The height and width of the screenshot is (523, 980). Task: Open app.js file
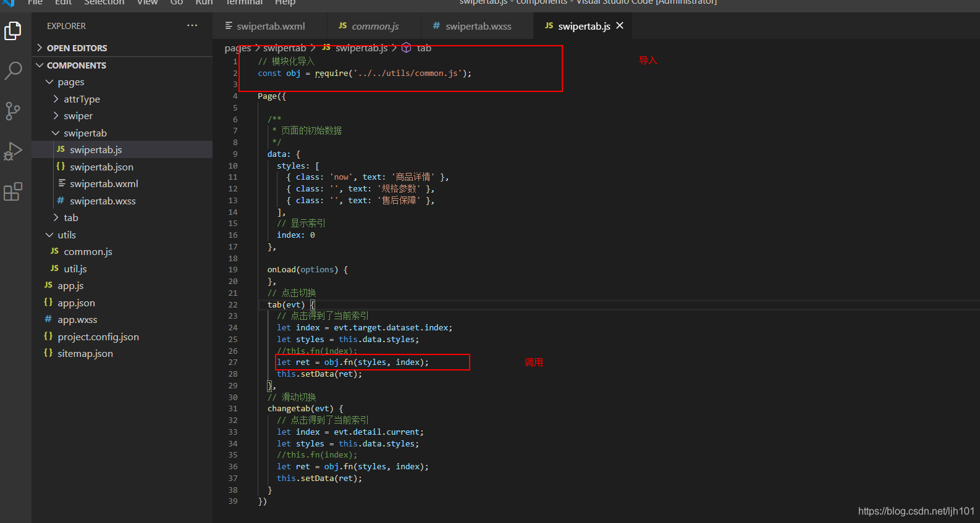[x=122, y=286]
